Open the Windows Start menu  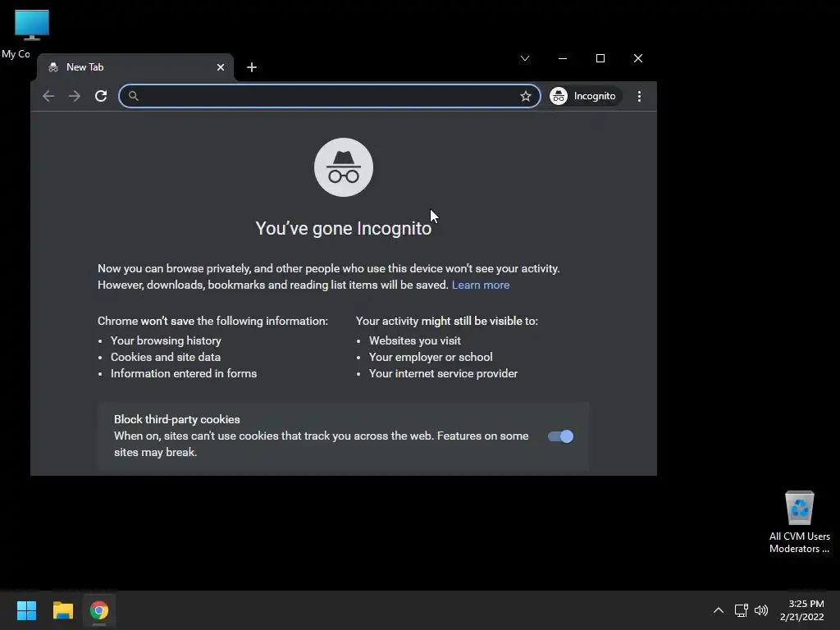[x=26, y=610]
